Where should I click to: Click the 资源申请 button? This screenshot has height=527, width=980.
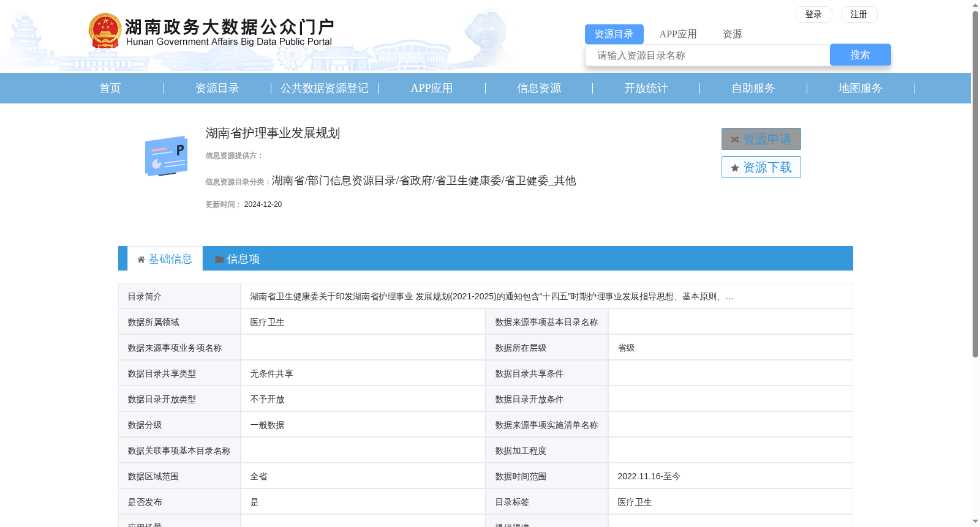coord(761,139)
